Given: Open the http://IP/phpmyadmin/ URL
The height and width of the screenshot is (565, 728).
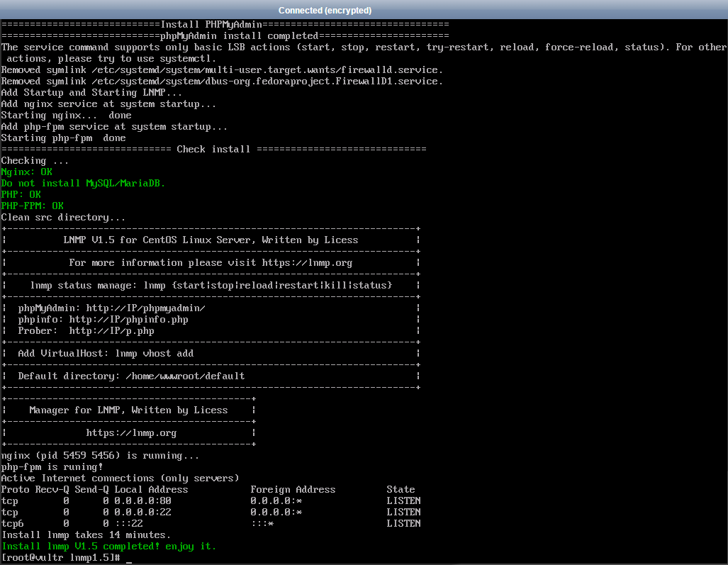Looking at the screenshot, I should pos(146,308).
